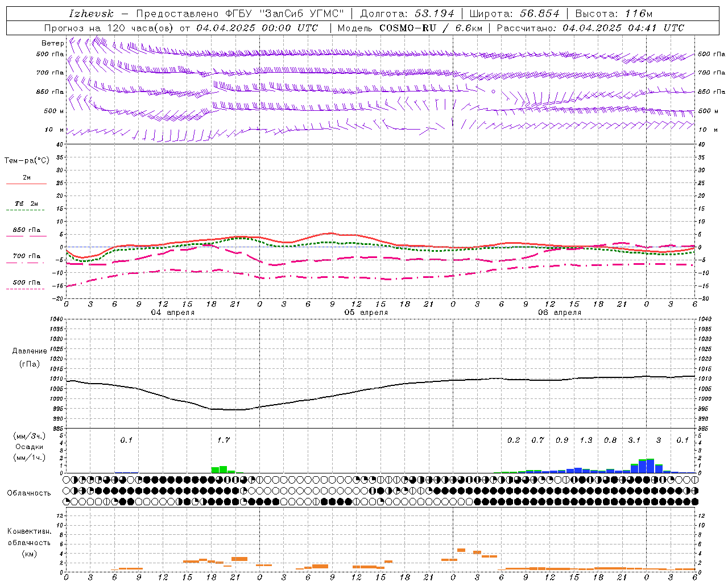Select the 'Высота: 116м' elevation text
Viewport: 728px width, 582px height.
[614, 14]
